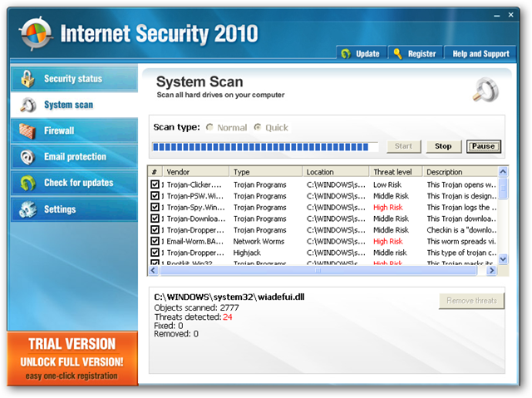Uncheck the Trojan-Downloa row checkbox
This screenshot has height=398, width=532.
coord(155,219)
